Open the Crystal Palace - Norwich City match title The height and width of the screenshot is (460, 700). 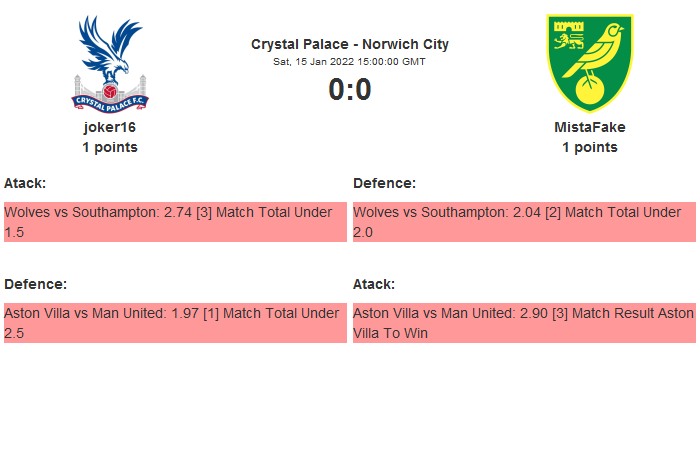click(350, 44)
